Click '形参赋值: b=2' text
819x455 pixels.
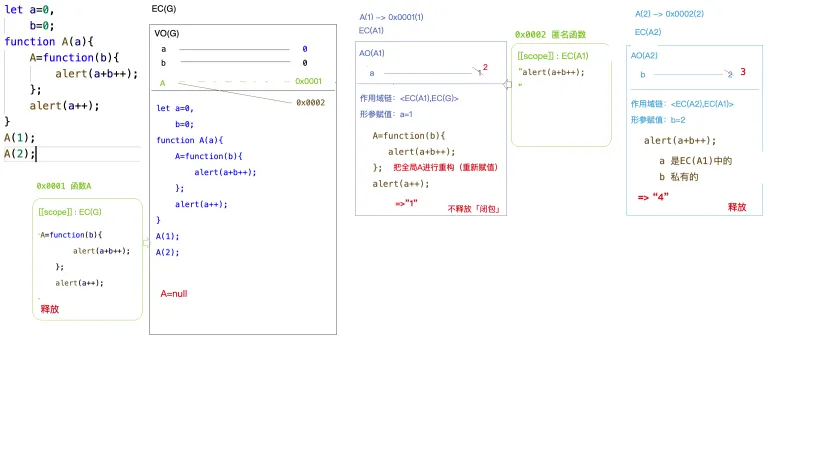[658, 120]
